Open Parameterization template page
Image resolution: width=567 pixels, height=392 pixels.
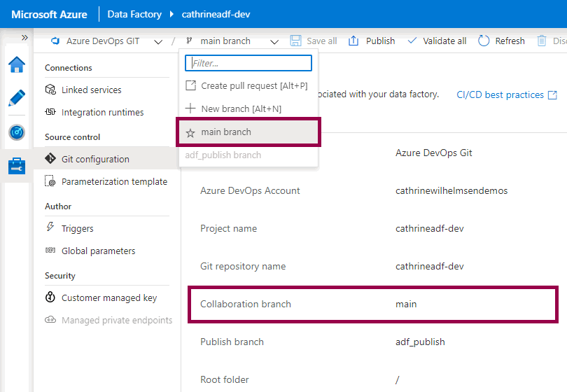(x=114, y=181)
